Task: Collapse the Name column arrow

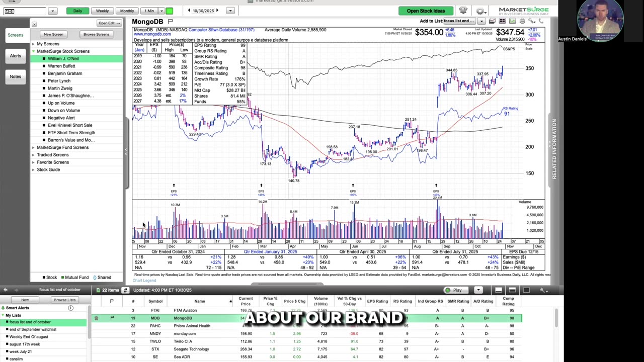Action: click(x=230, y=302)
